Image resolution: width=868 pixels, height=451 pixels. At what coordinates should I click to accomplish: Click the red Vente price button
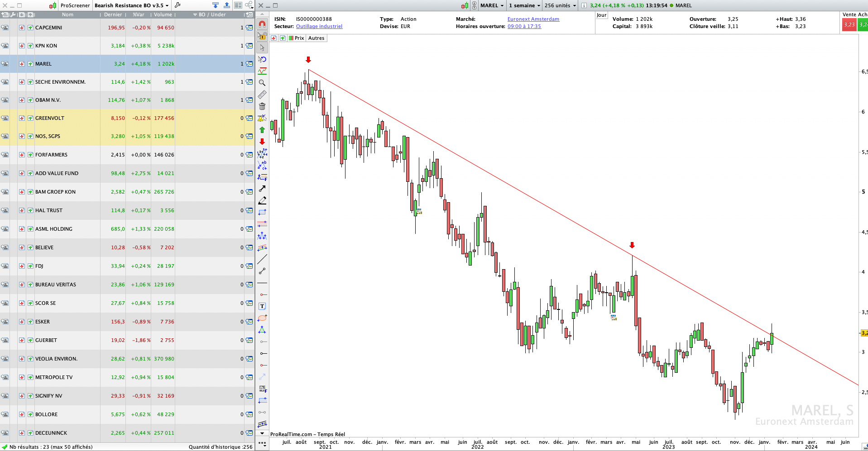849,25
